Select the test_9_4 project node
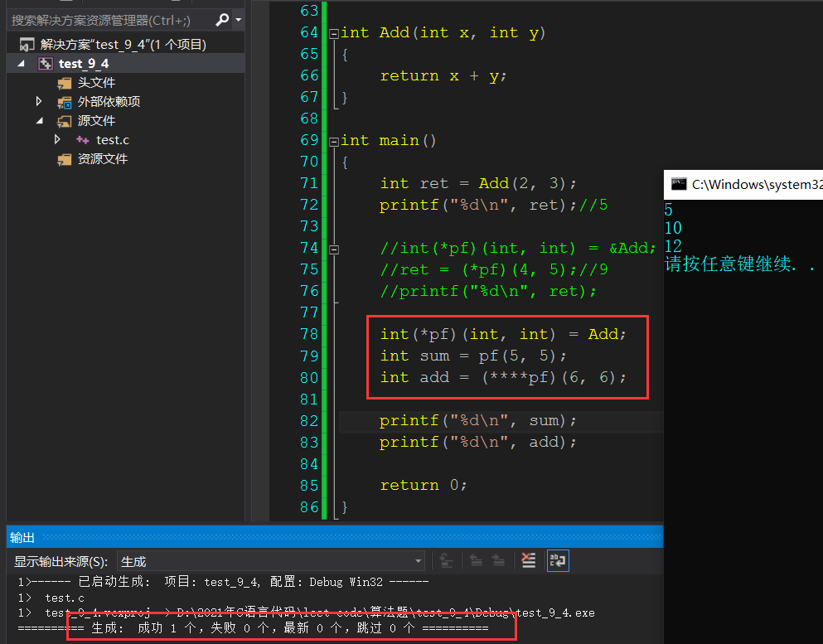This screenshot has height=644, width=823. [x=84, y=64]
